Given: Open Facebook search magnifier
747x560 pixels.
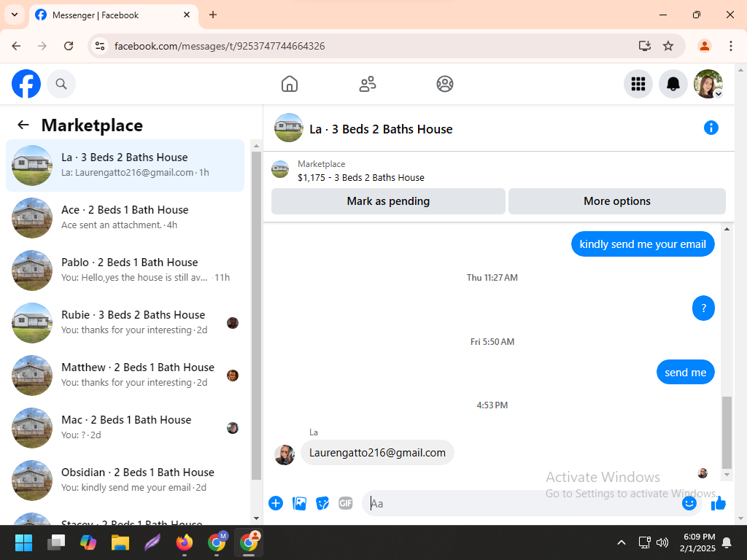Looking at the screenshot, I should [61, 84].
